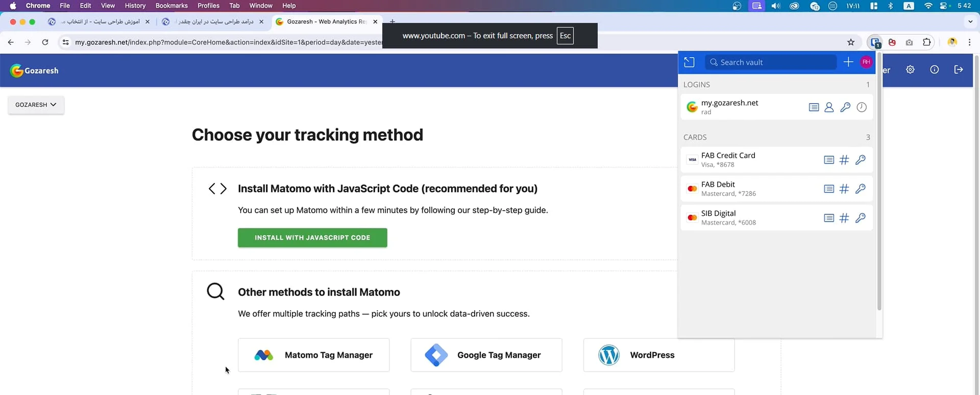Screen dimensions: 980x395
Task: Click clock TOTP icon for my.gozaresh.net
Action: [862, 107]
